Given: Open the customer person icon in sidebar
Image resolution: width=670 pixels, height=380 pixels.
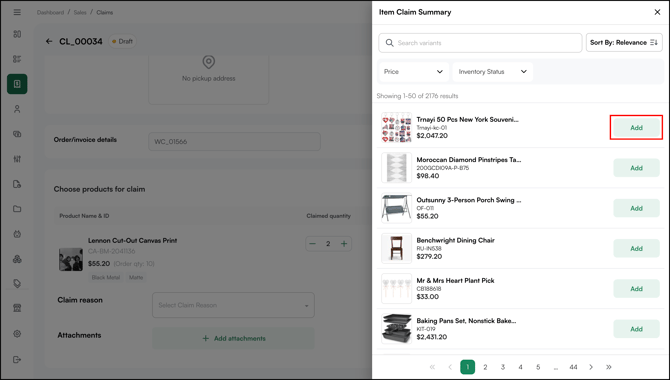Looking at the screenshot, I should tap(17, 109).
